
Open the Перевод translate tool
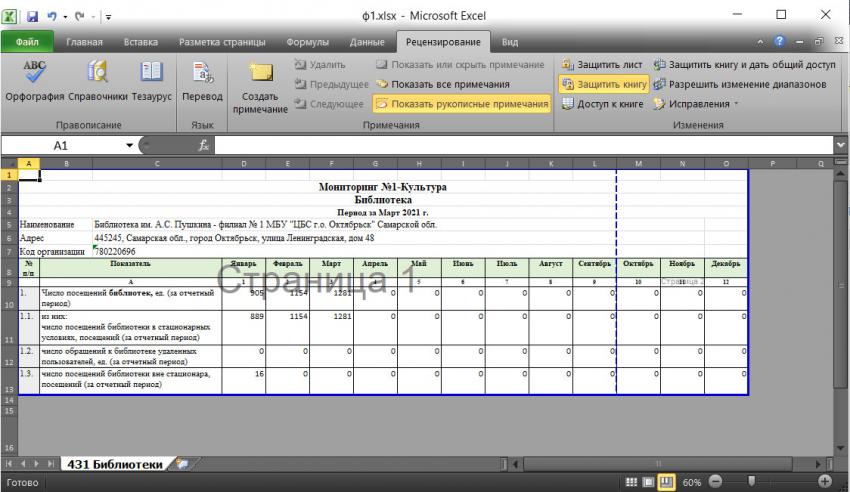point(202,80)
